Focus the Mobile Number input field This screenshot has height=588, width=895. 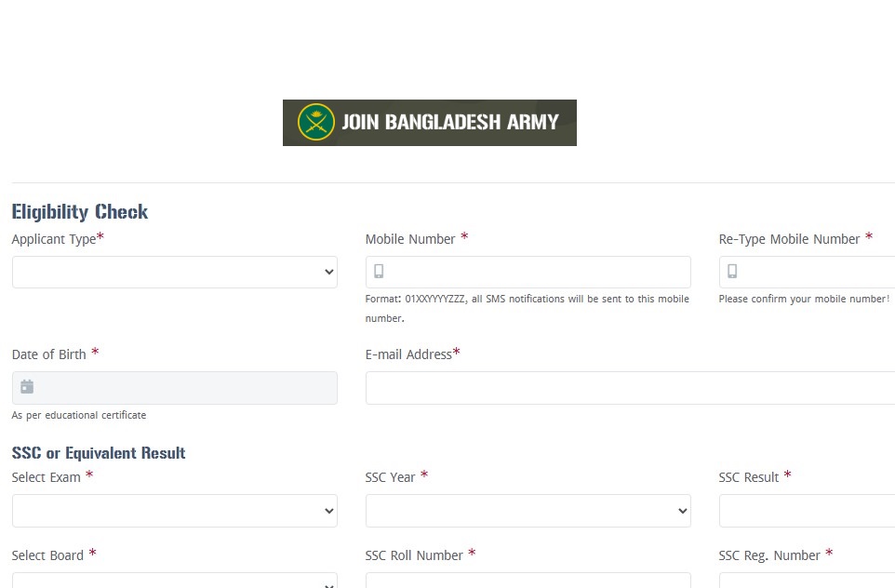point(537,272)
